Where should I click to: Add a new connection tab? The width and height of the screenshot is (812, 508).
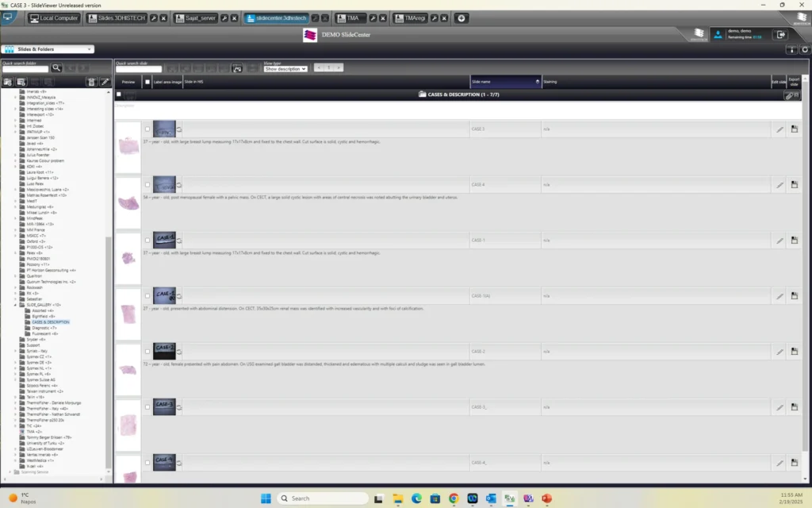461,18
